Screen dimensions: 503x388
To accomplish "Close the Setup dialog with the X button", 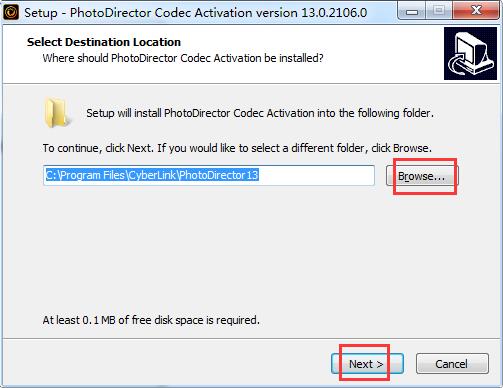I will point(476,11).
